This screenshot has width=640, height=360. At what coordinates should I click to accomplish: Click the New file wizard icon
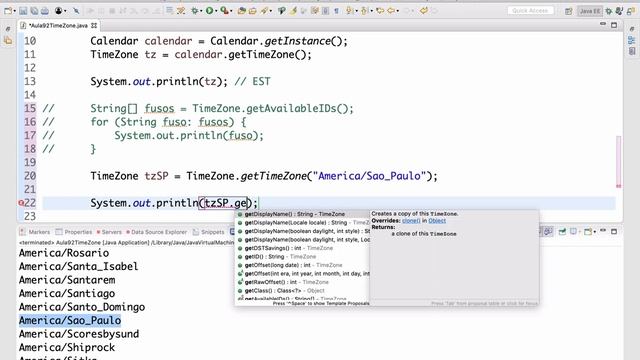click(8, 11)
